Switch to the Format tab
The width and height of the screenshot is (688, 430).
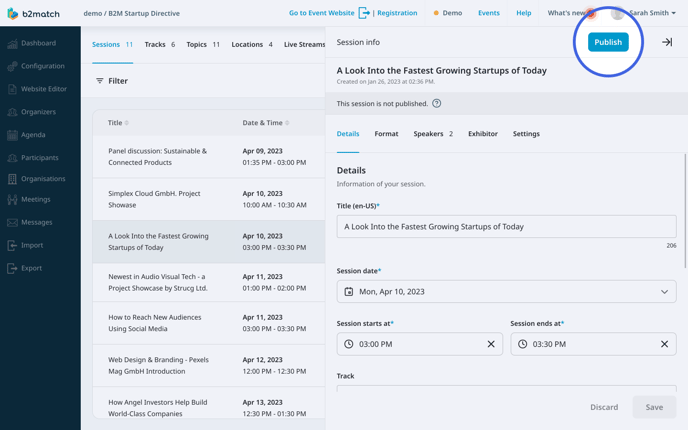point(386,133)
